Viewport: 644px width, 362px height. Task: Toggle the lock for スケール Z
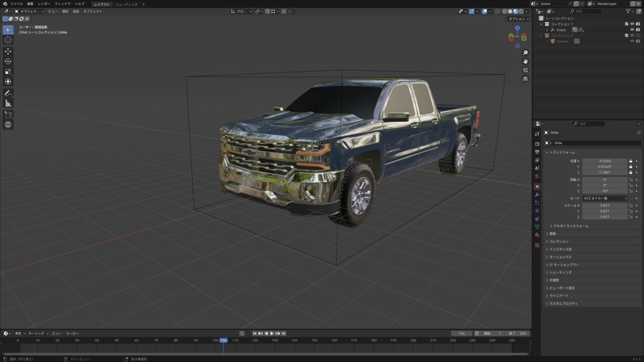[x=631, y=217]
